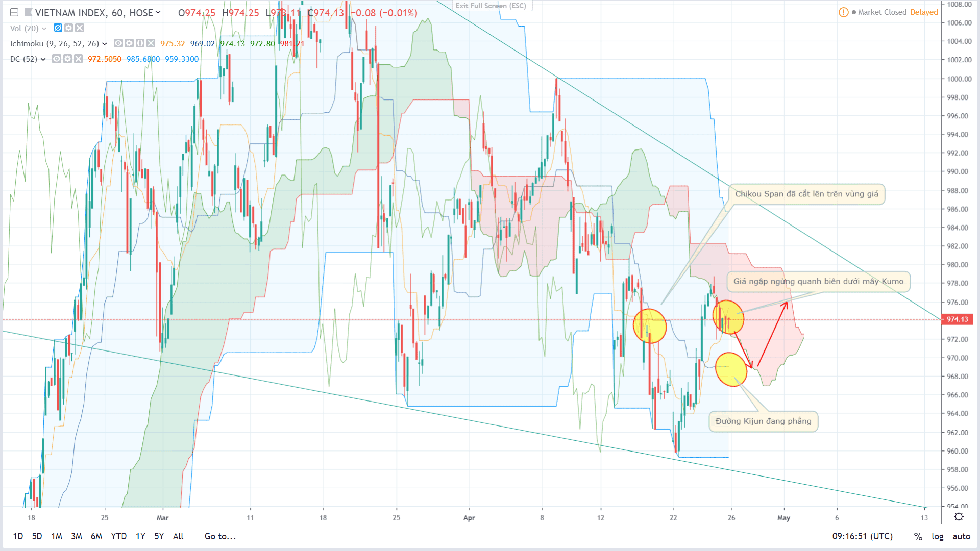Hide the DC (52) indicator via eye
The image size is (980, 551).
pos(57,59)
